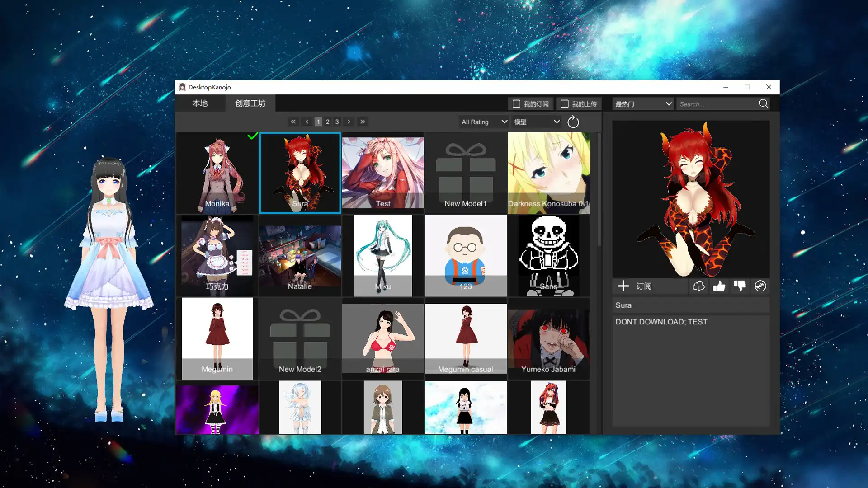Toggle subscription with the 订阅 button

click(637, 286)
